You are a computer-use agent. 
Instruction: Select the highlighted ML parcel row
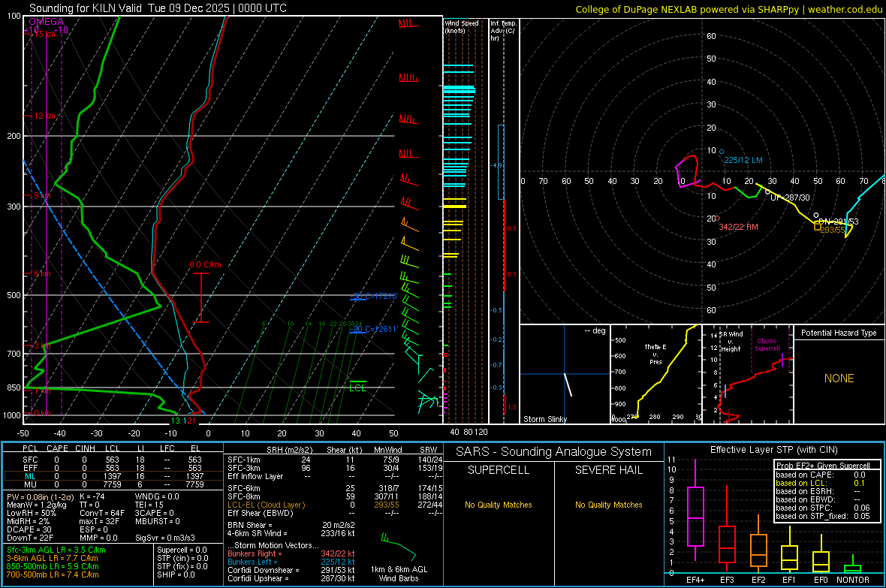coord(113,476)
